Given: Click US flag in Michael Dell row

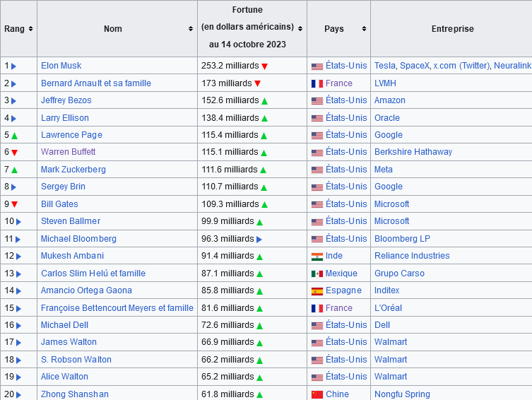Looking at the screenshot, I should click(317, 326).
